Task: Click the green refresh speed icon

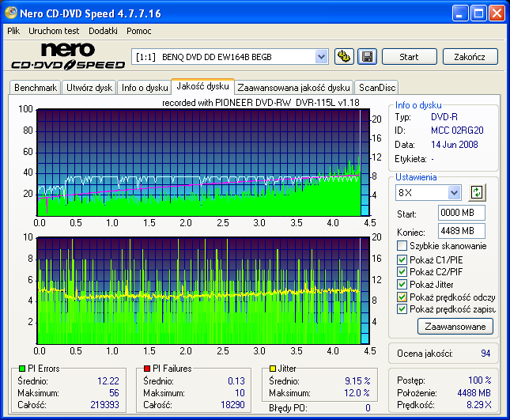Action: (477, 192)
